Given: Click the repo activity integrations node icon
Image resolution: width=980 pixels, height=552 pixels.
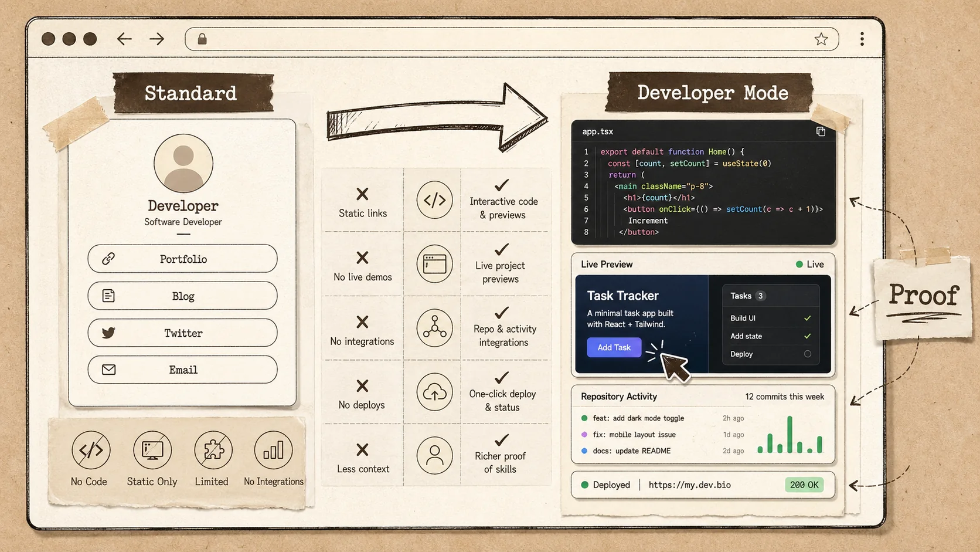Looking at the screenshot, I should tap(434, 328).
